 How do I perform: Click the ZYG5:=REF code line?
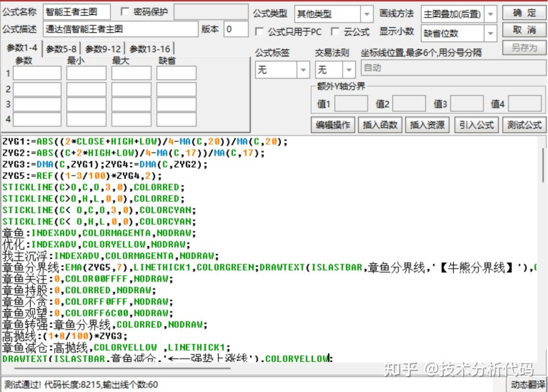(82, 176)
